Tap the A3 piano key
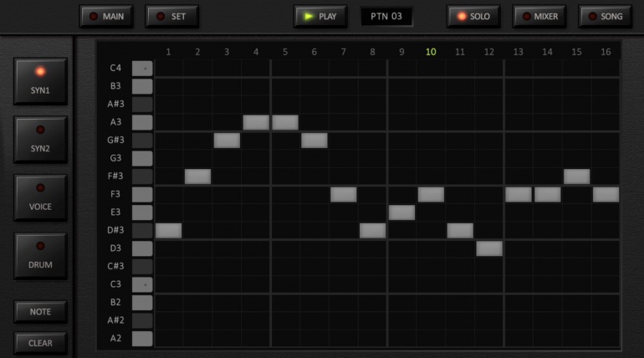The image size is (644, 358). (x=142, y=122)
